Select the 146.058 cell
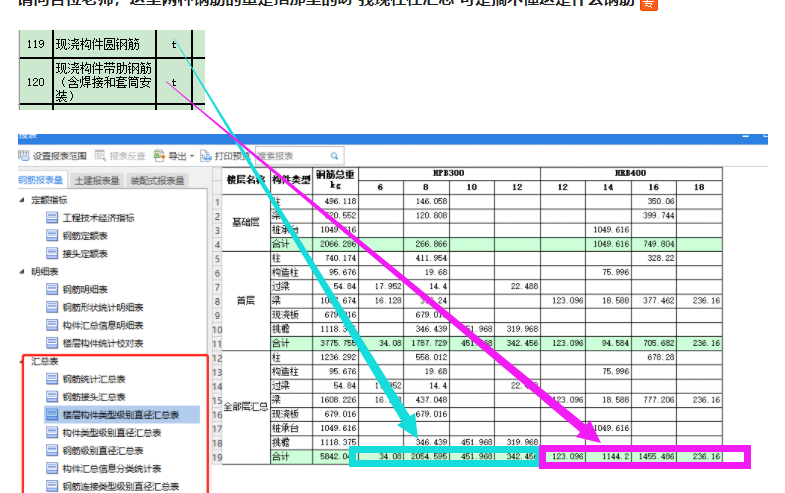Viewport: 785px width, 493px height. point(426,201)
